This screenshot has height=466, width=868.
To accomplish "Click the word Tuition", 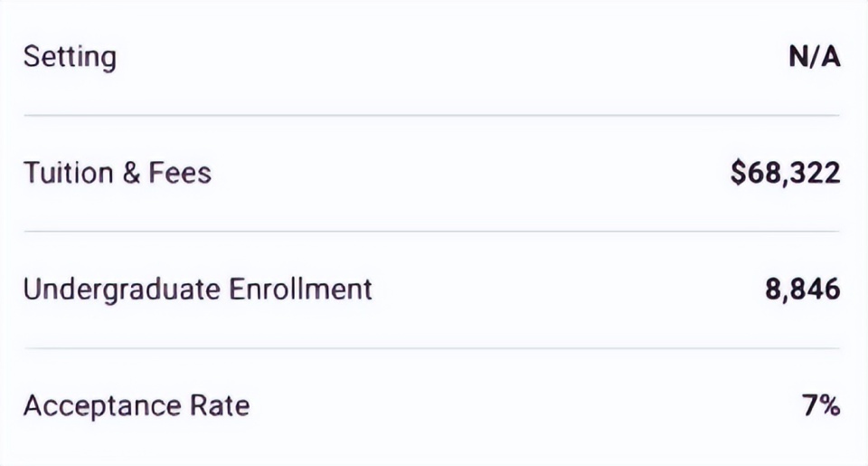I will tap(68, 172).
